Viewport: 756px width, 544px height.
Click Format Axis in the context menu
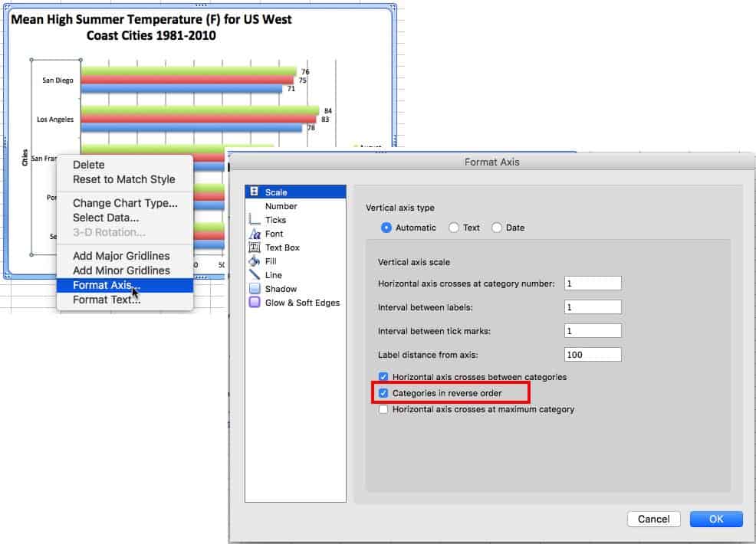click(106, 285)
